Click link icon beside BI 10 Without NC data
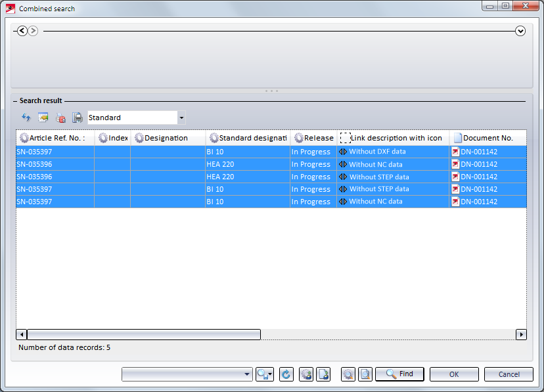The image size is (544, 392). (343, 202)
